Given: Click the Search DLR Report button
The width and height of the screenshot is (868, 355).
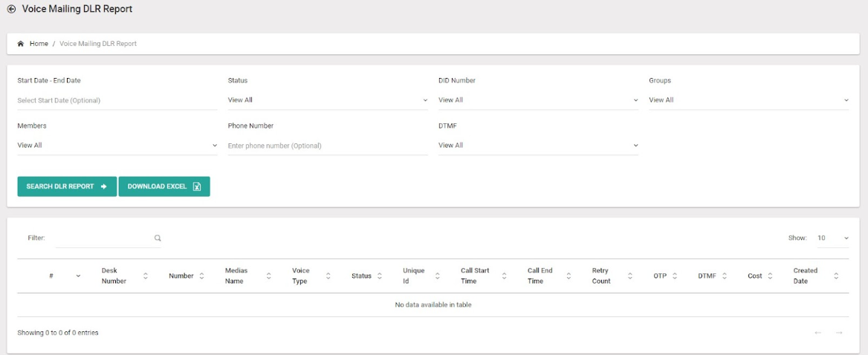Looking at the screenshot, I should click(x=67, y=186).
